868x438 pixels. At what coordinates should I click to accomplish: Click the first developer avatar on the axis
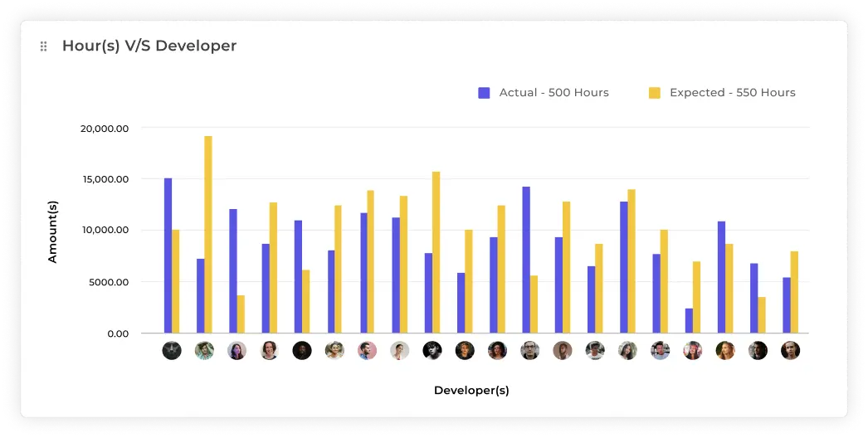[x=172, y=351]
